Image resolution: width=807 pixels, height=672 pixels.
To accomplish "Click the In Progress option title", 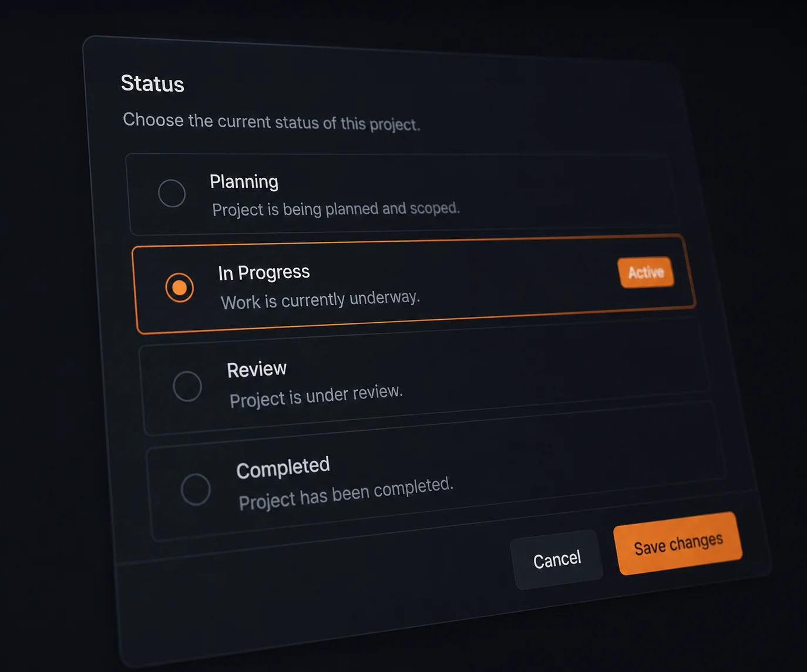I will coord(264,272).
